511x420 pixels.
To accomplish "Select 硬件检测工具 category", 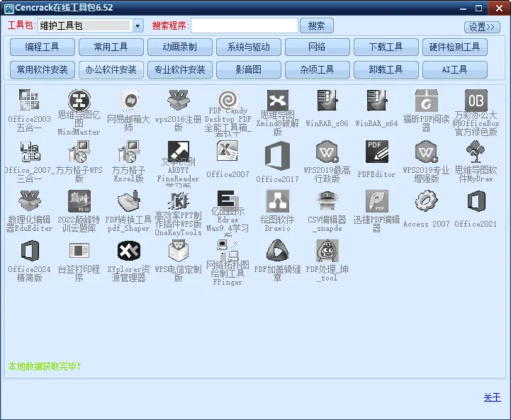I will click(x=455, y=47).
